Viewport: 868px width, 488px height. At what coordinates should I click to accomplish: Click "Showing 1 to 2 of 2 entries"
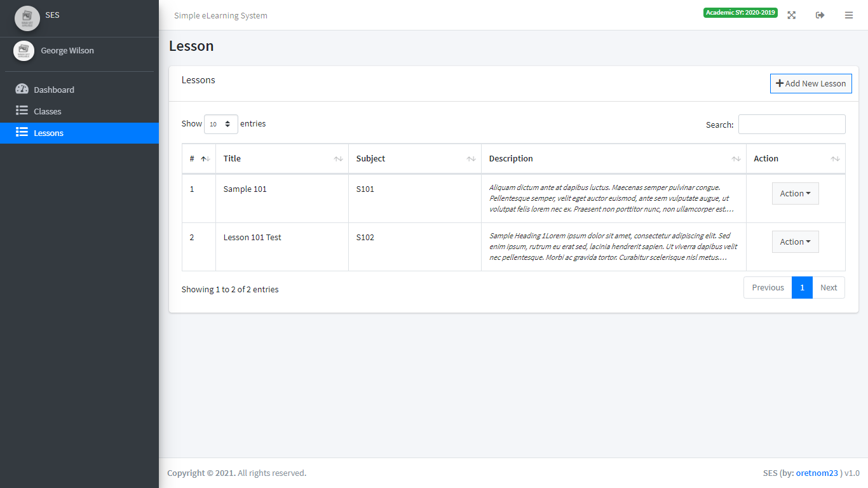pos(230,289)
